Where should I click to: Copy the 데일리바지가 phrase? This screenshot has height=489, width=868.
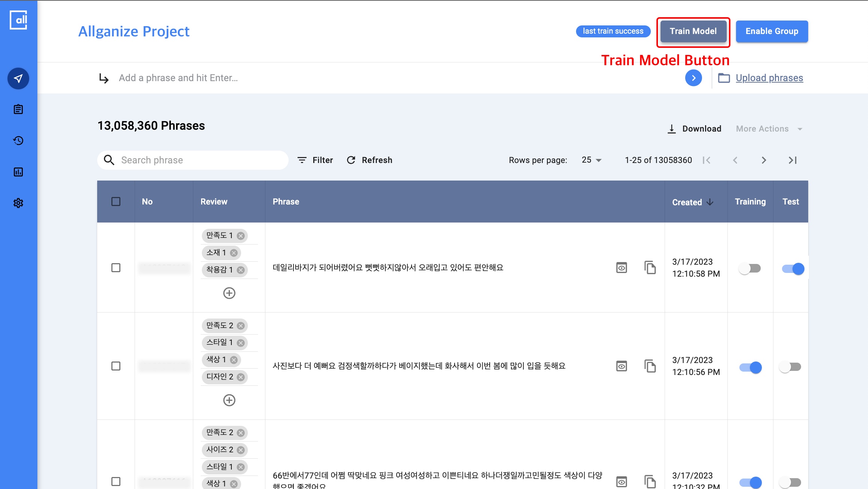[x=650, y=268]
